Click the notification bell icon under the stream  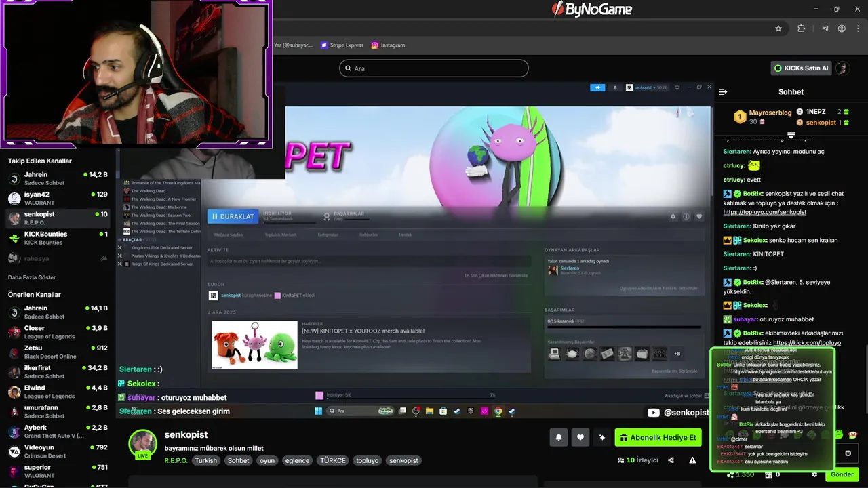[x=559, y=438]
